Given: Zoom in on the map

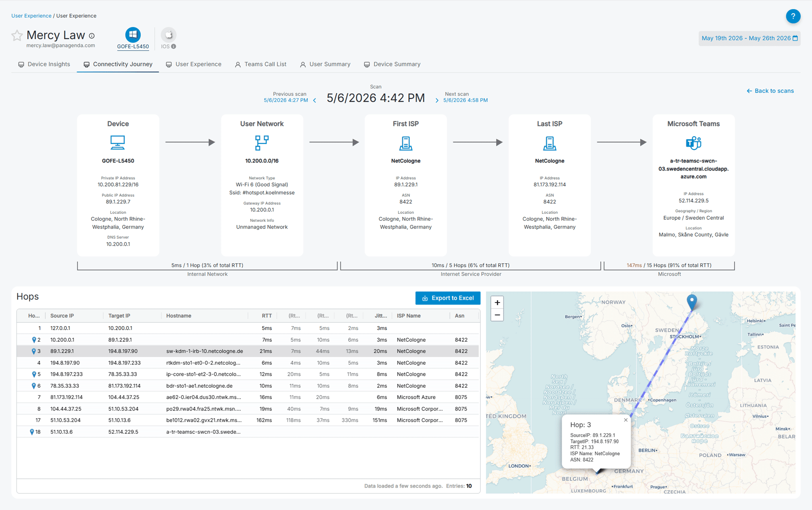Looking at the screenshot, I should (497, 303).
